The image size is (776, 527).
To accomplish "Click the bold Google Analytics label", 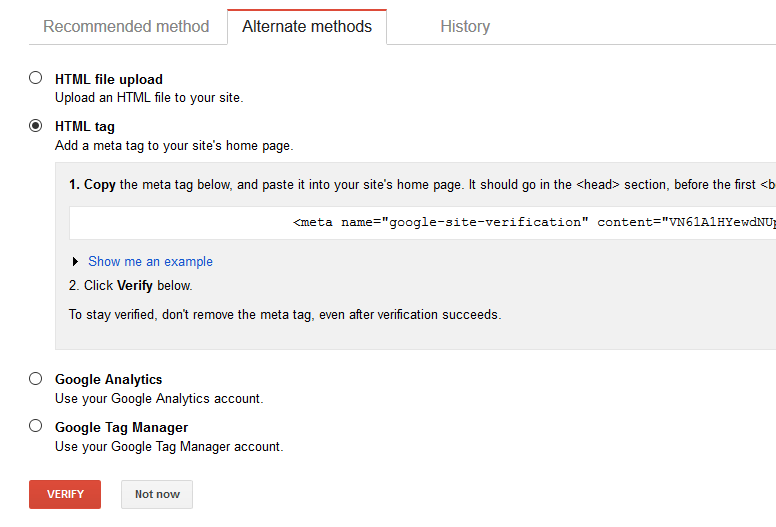I will (108, 380).
